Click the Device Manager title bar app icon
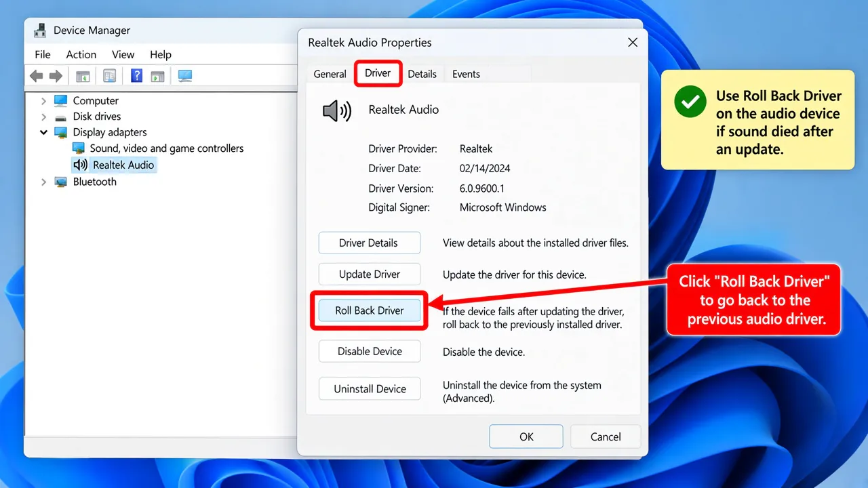The height and width of the screenshot is (488, 868). point(41,30)
